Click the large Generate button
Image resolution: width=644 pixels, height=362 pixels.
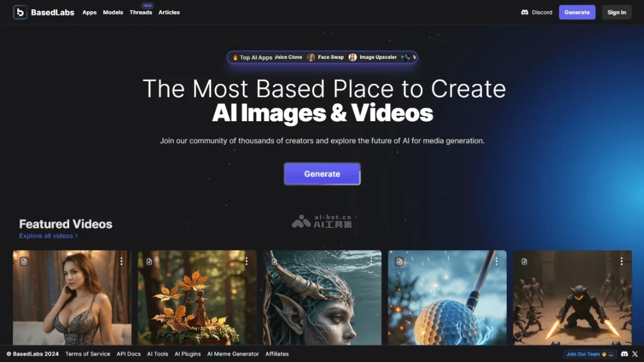click(x=322, y=174)
